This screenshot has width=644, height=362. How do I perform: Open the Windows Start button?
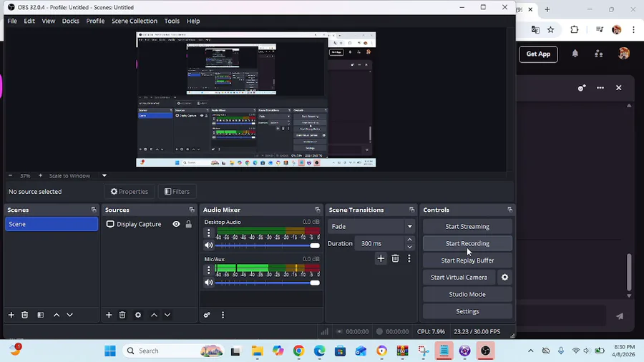[110, 351]
